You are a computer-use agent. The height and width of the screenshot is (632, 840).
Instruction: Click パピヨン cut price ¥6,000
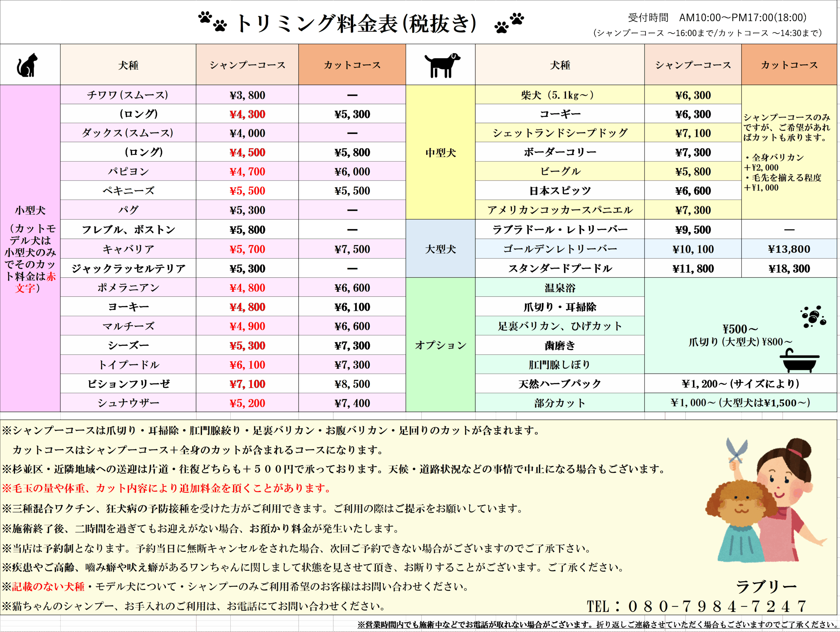352,171
